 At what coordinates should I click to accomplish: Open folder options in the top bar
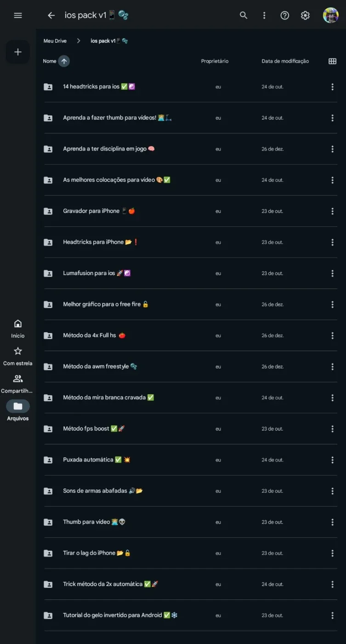click(264, 15)
